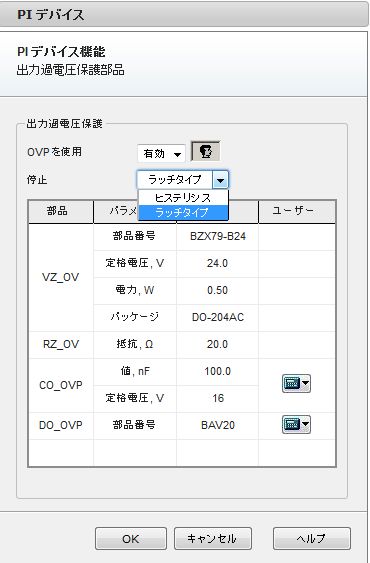The width and height of the screenshot is (370, 563).
Task: Select the 20.0 resistance value cell
Action: coord(217,345)
